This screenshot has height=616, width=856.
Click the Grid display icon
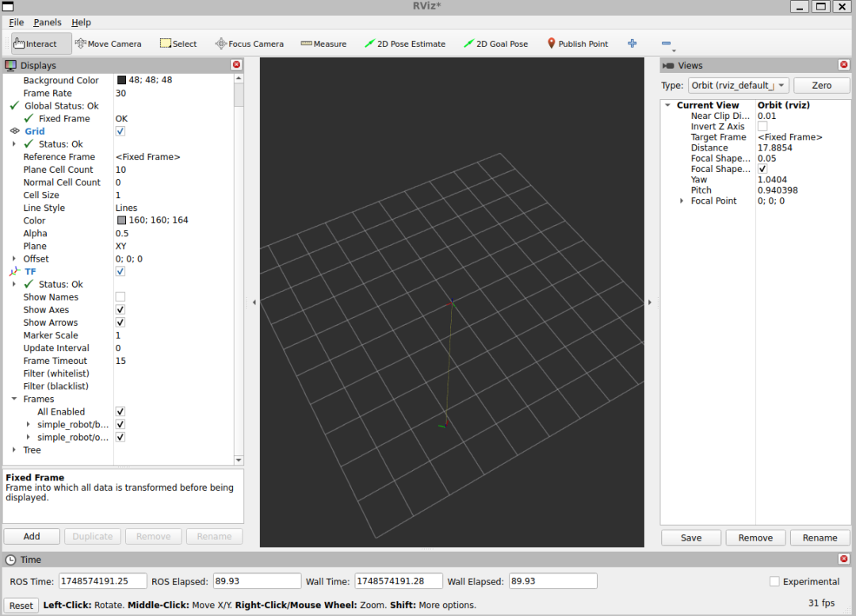pos(15,131)
